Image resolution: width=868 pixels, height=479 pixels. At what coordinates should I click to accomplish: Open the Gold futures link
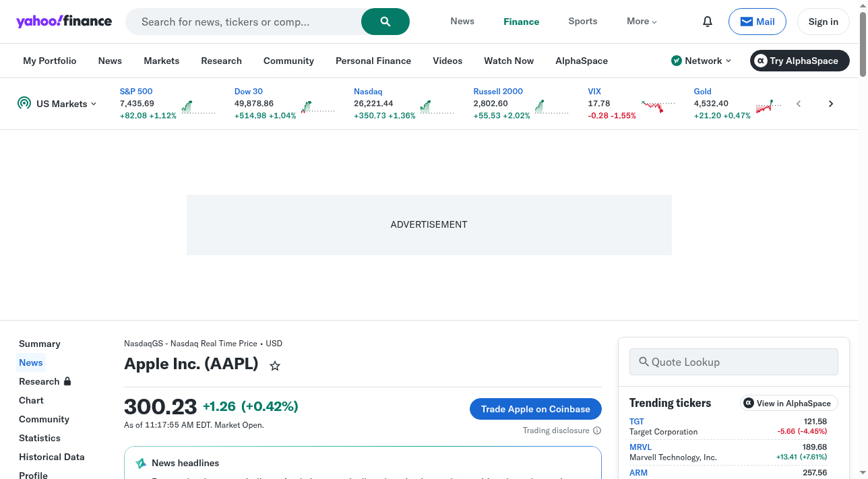click(x=703, y=91)
